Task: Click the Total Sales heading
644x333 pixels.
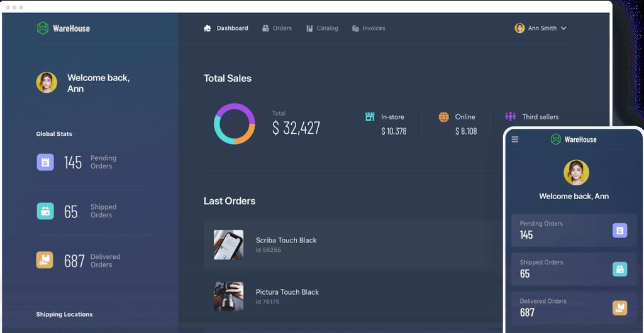Action: point(228,79)
